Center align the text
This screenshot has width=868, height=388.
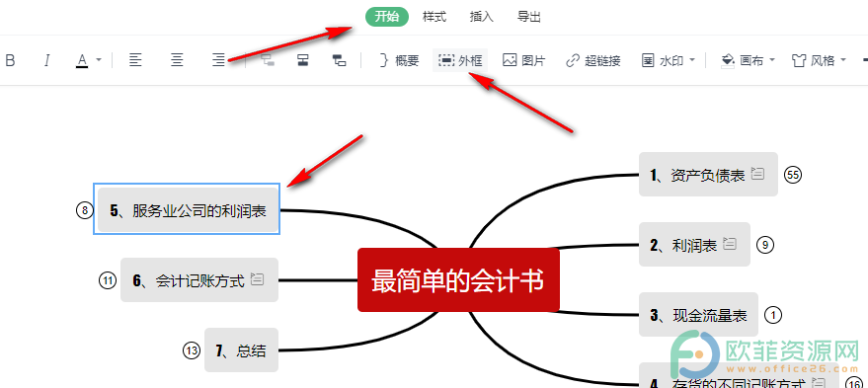click(177, 60)
